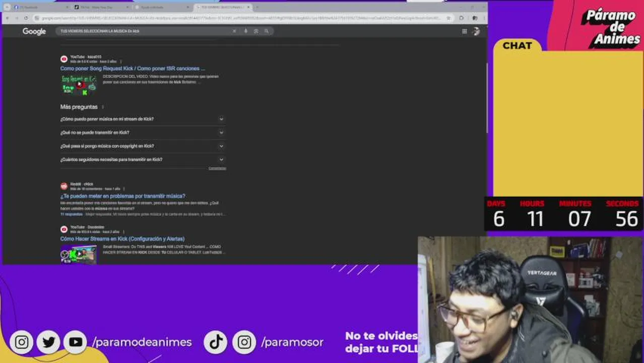644x363 pixels.
Task: Click the "Más preguntas" heading
Action: [79, 107]
